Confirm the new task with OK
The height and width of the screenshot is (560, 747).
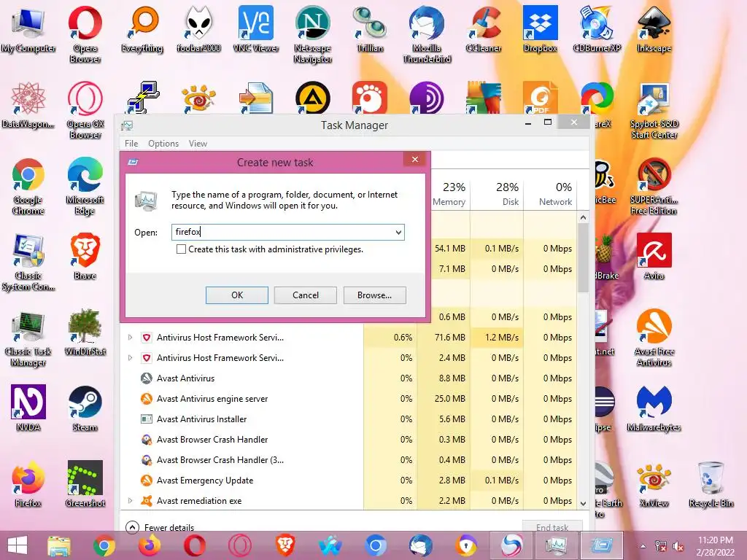[237, 295]
